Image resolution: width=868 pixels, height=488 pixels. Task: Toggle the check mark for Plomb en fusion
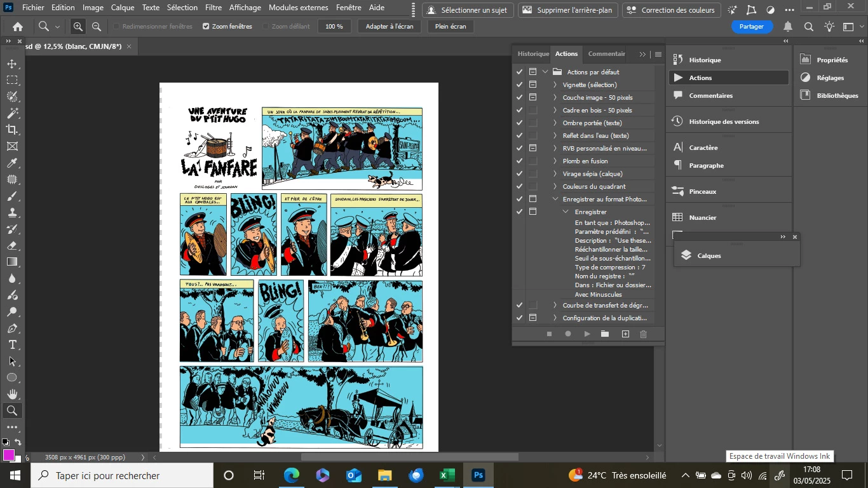point(520,161)
